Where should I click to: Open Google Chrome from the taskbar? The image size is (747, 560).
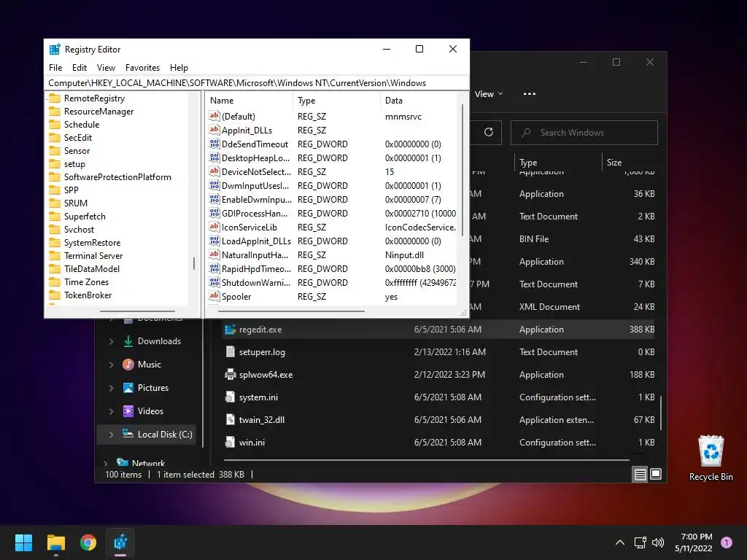(x=88, y=542)
